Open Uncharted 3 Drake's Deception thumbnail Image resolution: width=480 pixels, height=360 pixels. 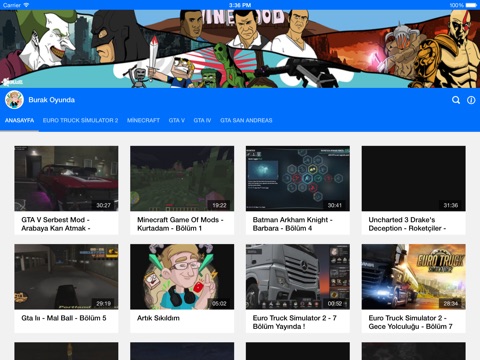414,178
